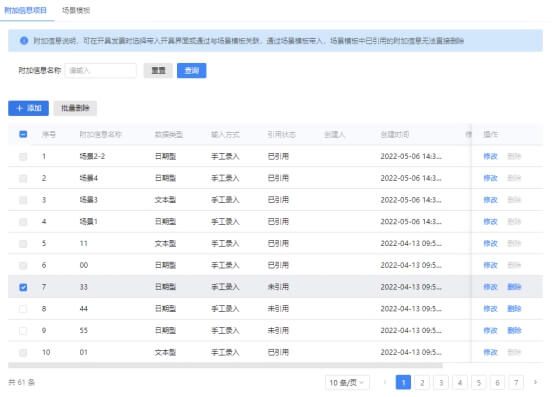Switch to the 场景模板 tab
The image size is (552, 397).
pos(76,10)
